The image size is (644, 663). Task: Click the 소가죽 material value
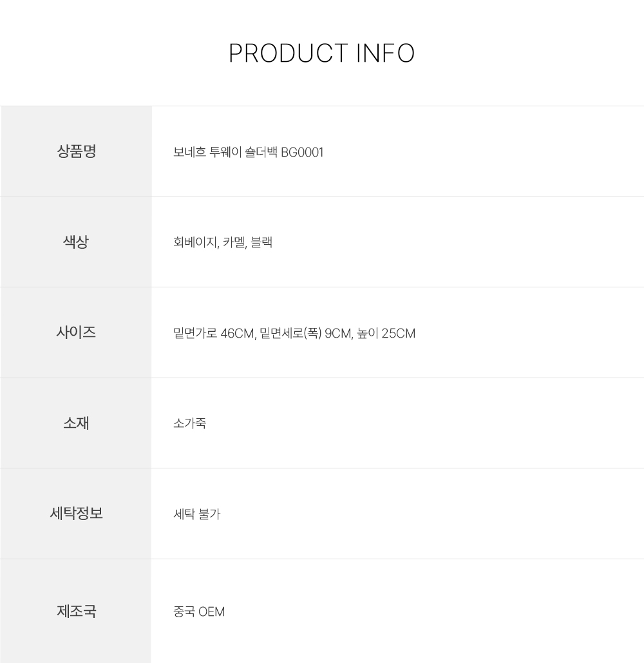pos(189,424)
